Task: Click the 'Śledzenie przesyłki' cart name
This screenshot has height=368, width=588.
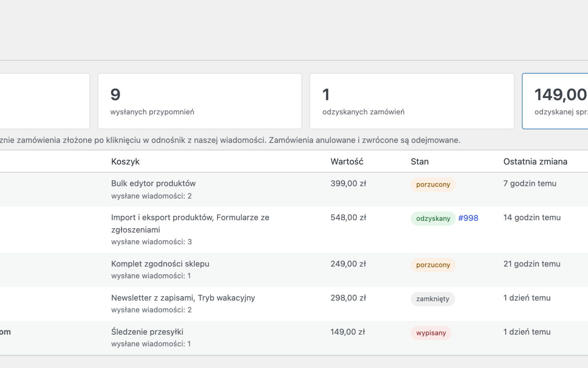Action: [x=147, y=332]
